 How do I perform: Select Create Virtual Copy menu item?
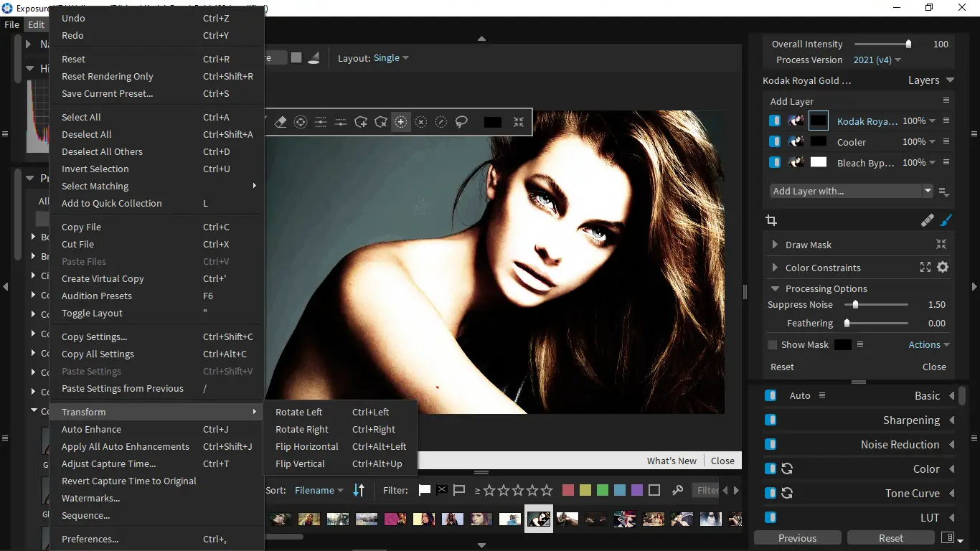click(103, 278)
